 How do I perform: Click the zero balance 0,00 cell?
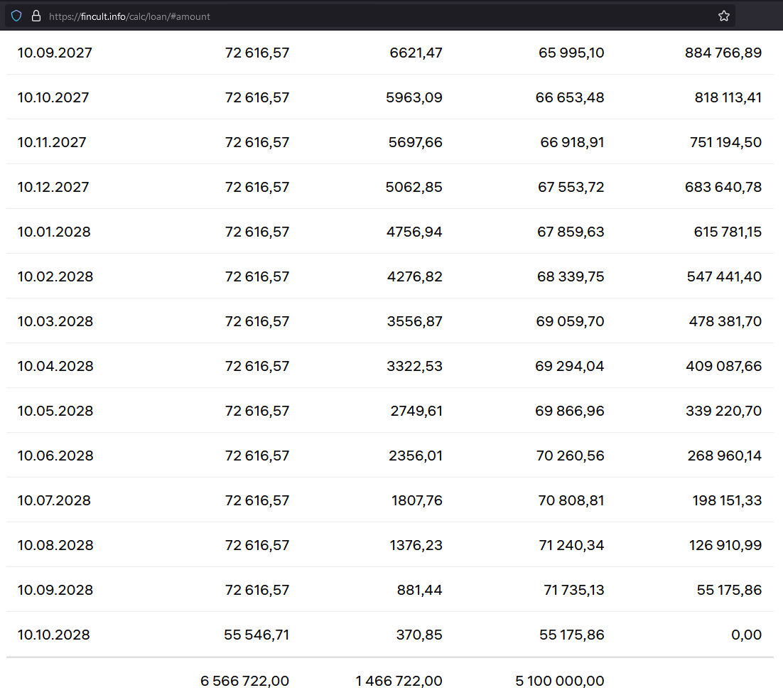(x=746, y=635)
